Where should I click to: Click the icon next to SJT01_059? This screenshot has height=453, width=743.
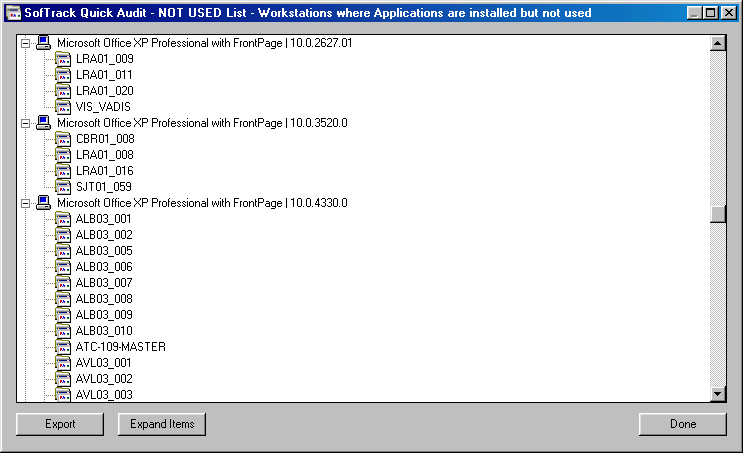[x=63, y=187]
